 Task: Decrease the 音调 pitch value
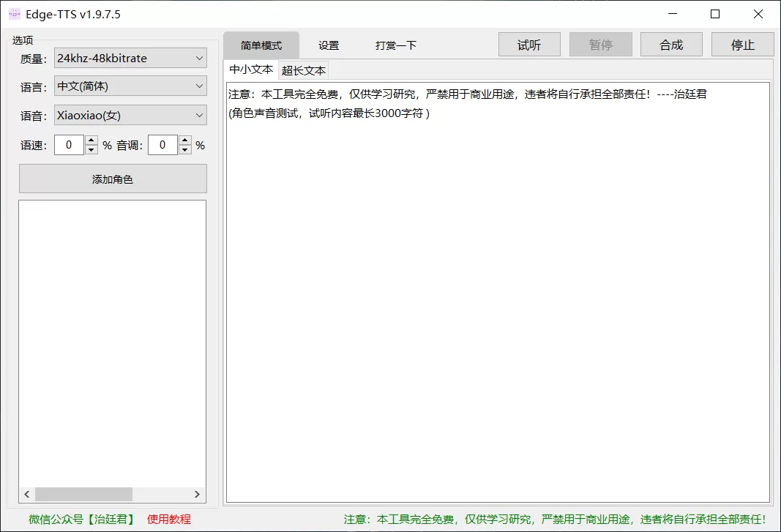(184, 149)
